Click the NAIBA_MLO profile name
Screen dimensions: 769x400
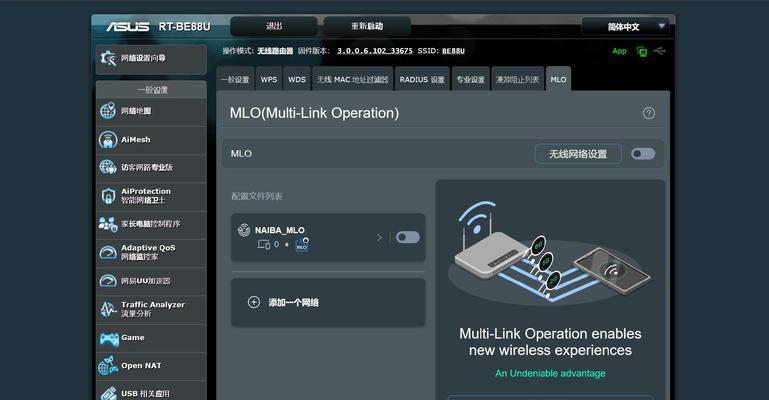[x=280, y=230]
